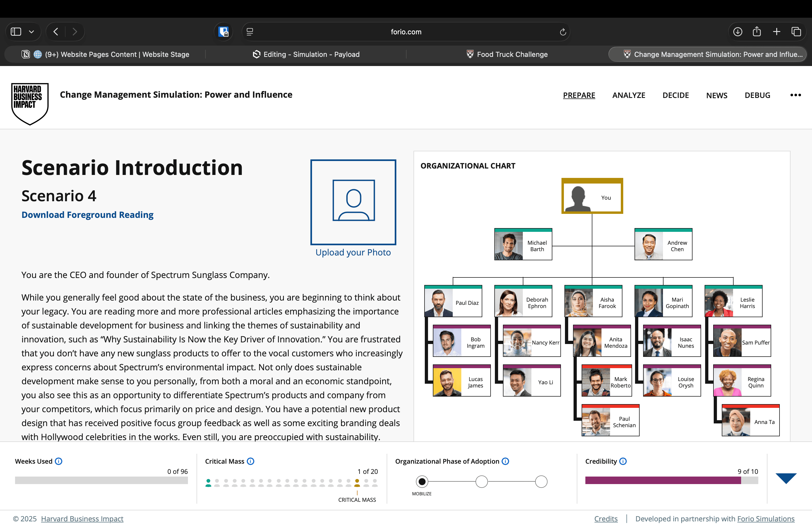Select Michael Barth in the org chart

(523, 245)
